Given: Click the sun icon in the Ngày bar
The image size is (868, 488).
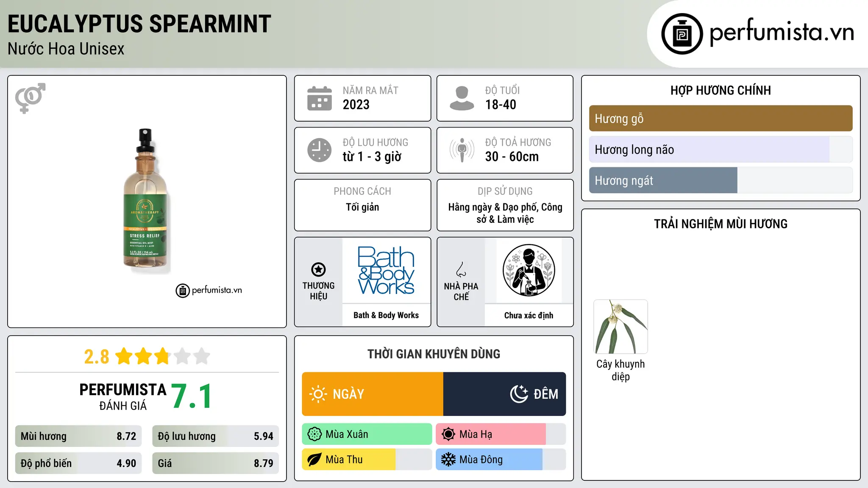Looking at the screenshot, I should coord(318,394).
